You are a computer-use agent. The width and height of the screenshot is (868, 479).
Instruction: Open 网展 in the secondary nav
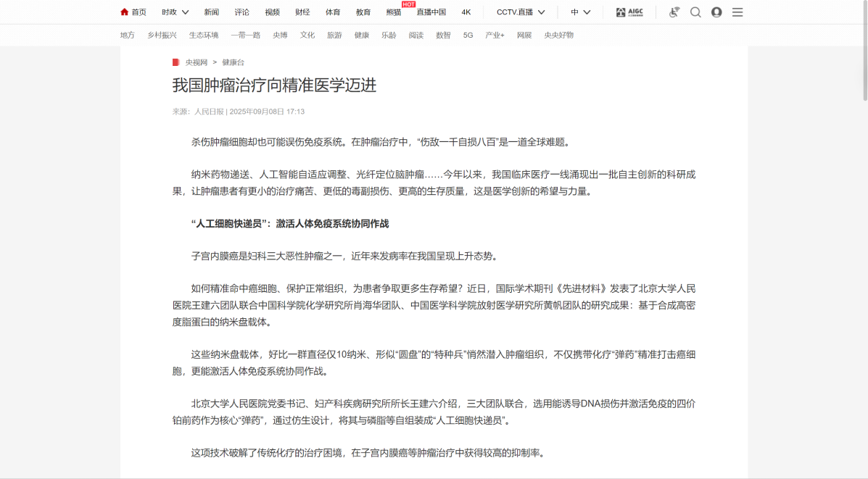pyautogui.click(x=524, y=35)
